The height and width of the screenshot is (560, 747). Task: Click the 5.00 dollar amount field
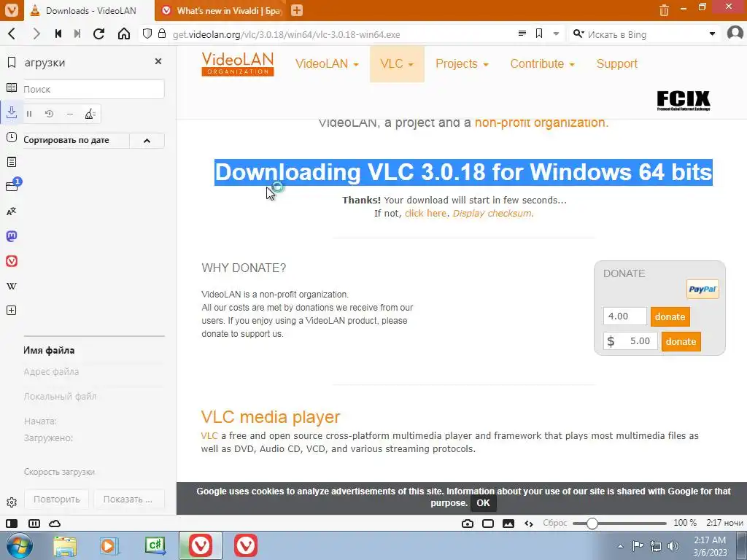tap(630, 341)
